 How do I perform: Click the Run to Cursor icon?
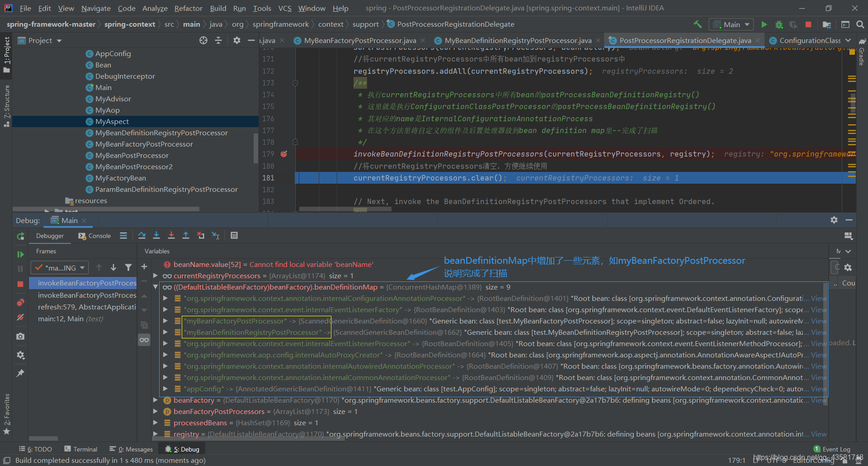(216, 235)
